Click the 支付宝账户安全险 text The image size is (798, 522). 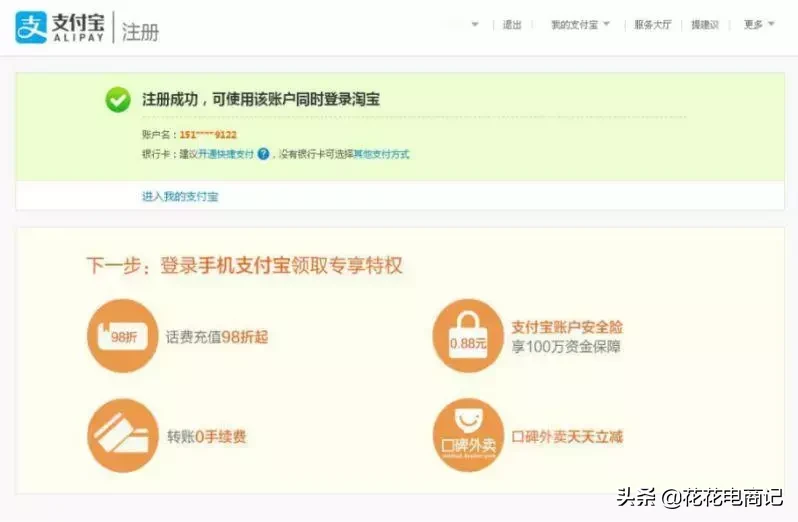tap(567, 327)
